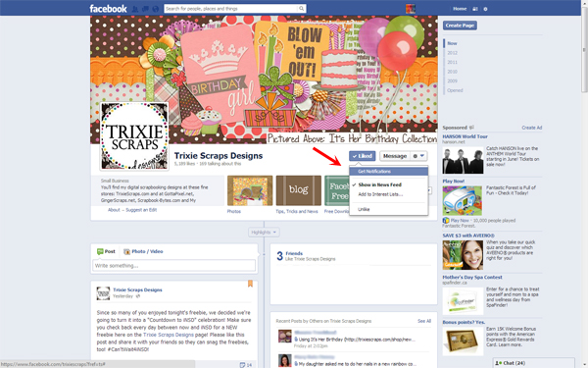Viewport: 588px width, 368px height.
Task: Expand the Highlights dropdown
Action: 264,233
